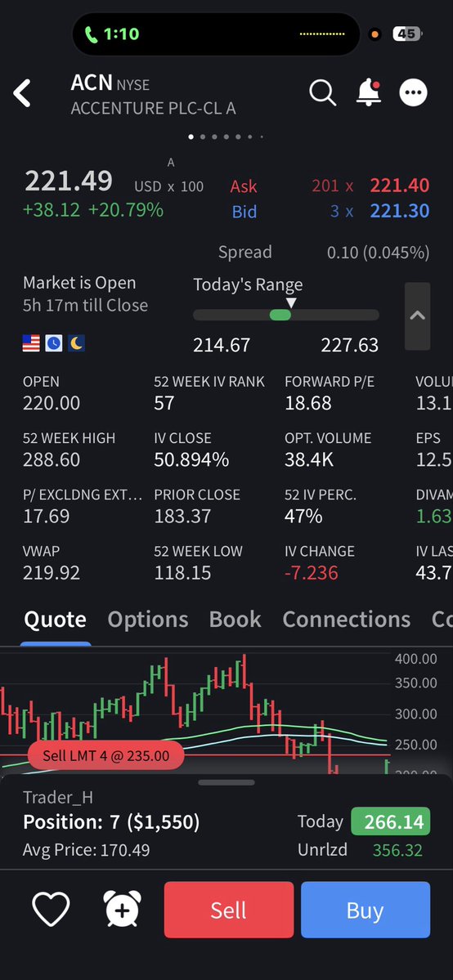Viewport: 453px width, 980px height.
Task: Open the search magnifier icon
Action: point(323,92)
